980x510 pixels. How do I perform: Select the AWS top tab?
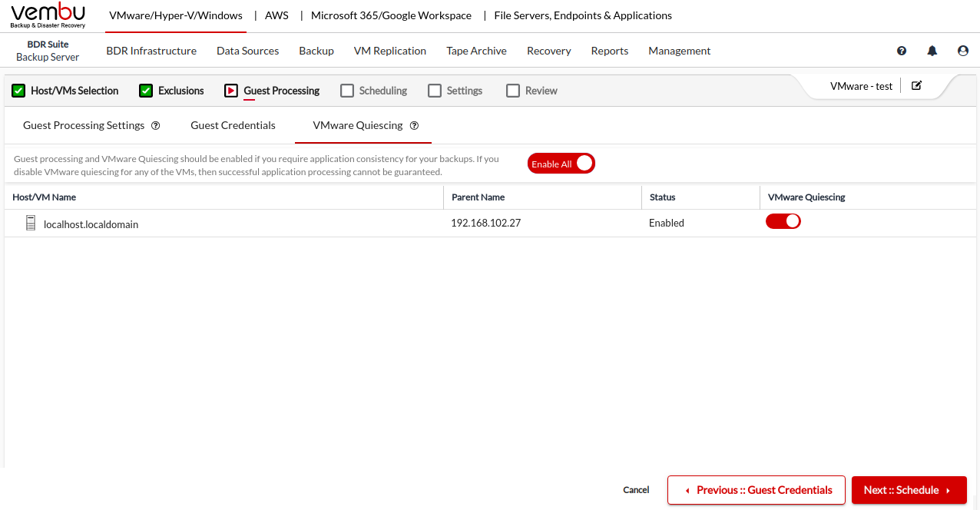coord(276,15)
